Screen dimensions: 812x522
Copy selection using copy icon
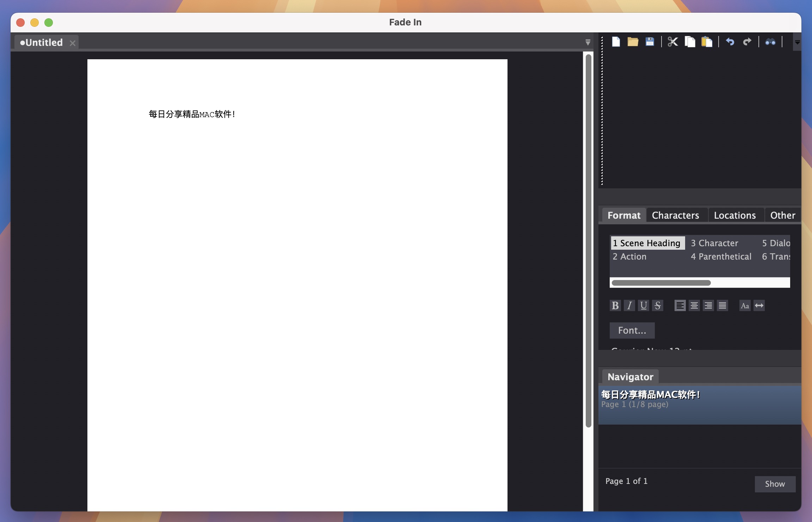coord(690,42)
